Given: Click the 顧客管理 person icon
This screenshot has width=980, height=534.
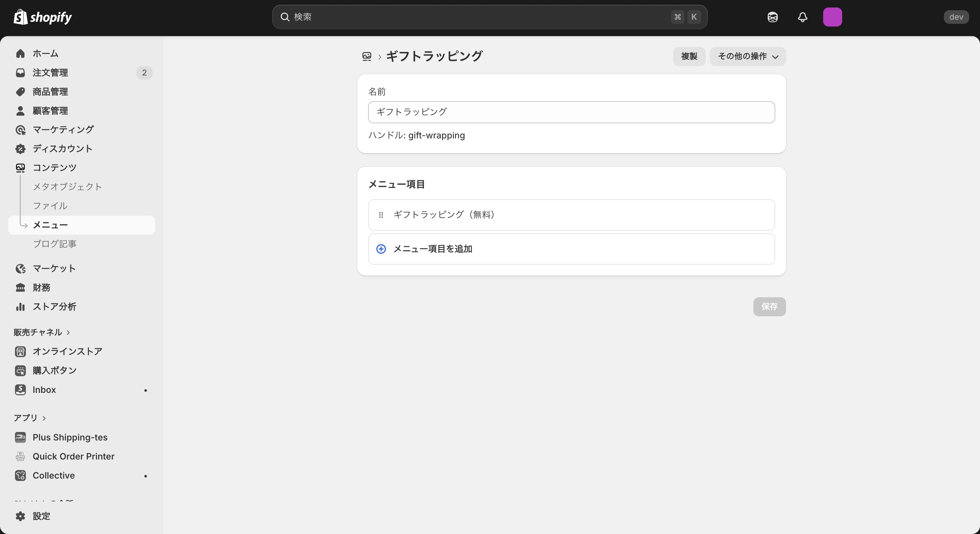Looking at the screenshot, I should tap(20, 110).
